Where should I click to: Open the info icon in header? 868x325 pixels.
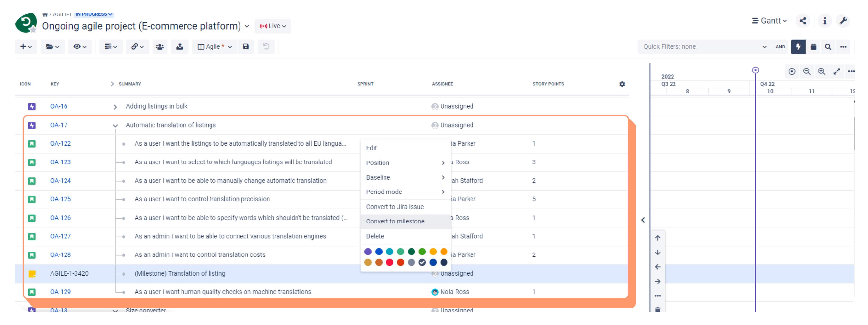(825, 21)
